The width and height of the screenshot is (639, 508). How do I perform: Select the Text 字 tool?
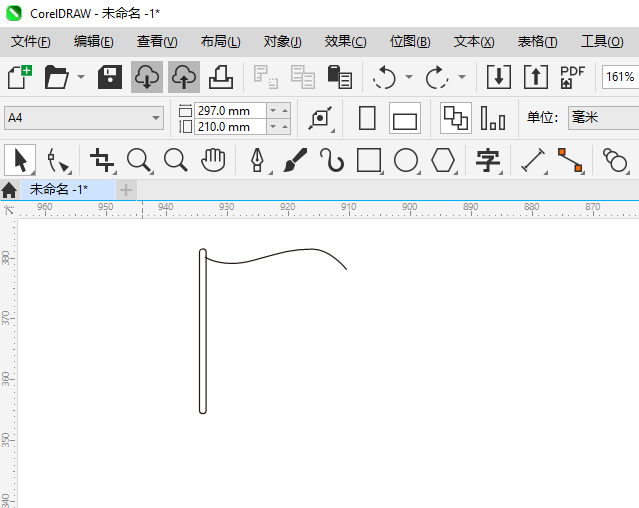[x=488, y=160]
